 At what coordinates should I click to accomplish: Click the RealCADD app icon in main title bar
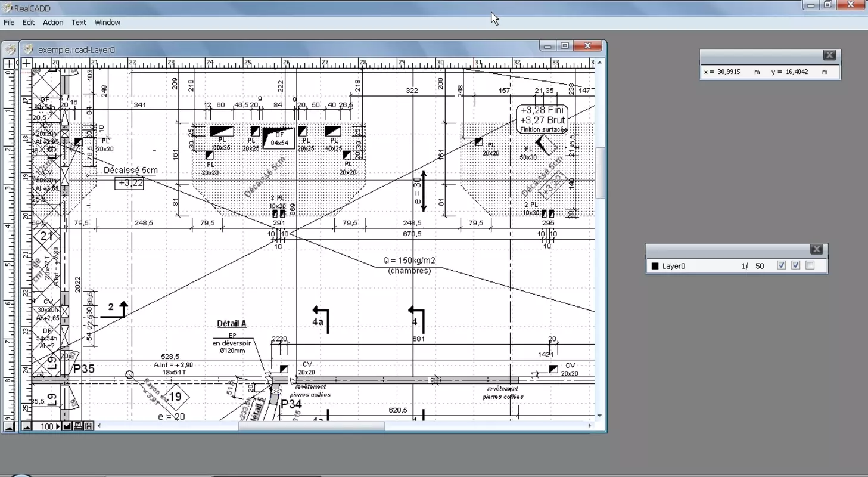[x=7, y=8]
